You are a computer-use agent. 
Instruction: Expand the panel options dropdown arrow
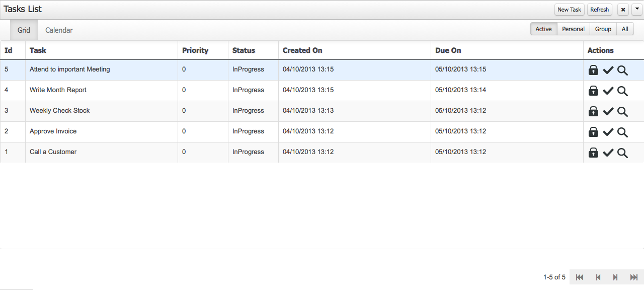point(637,10)
